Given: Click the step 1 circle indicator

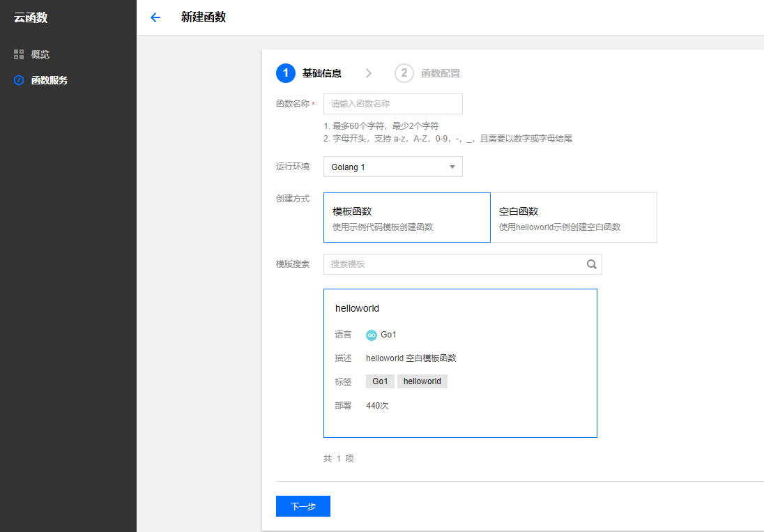Looking at the screenshot, I should click(x=286, y=73).
